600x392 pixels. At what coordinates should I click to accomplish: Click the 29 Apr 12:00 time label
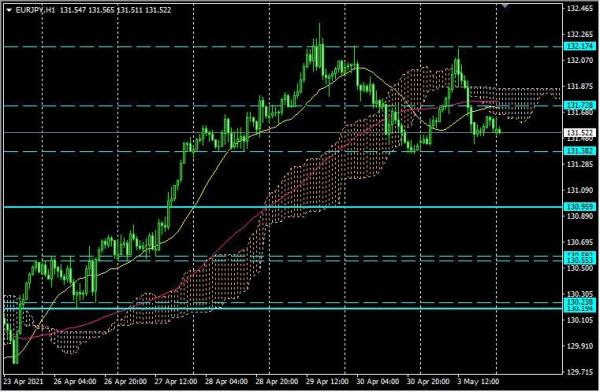pos(328,382)
